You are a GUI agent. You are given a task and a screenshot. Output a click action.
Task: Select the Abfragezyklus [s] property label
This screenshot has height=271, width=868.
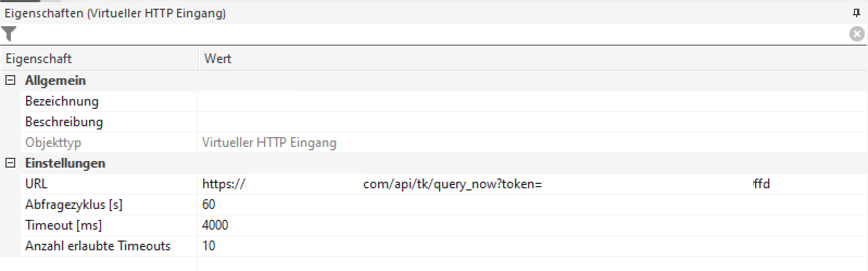74,205
